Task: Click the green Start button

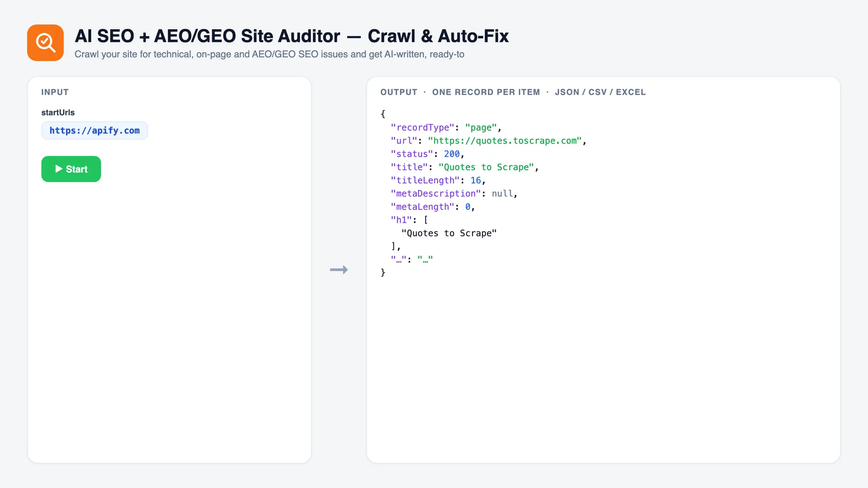Action: 71,169
